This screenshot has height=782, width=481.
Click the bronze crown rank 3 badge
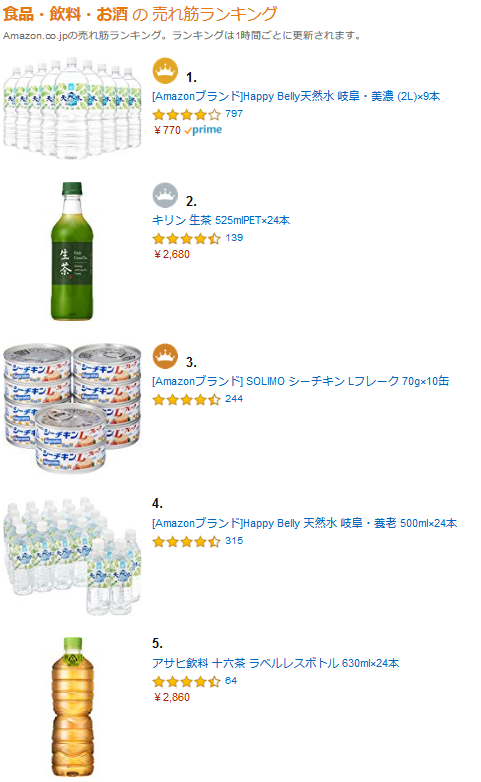pyautogui.click(x=165, y=356)
